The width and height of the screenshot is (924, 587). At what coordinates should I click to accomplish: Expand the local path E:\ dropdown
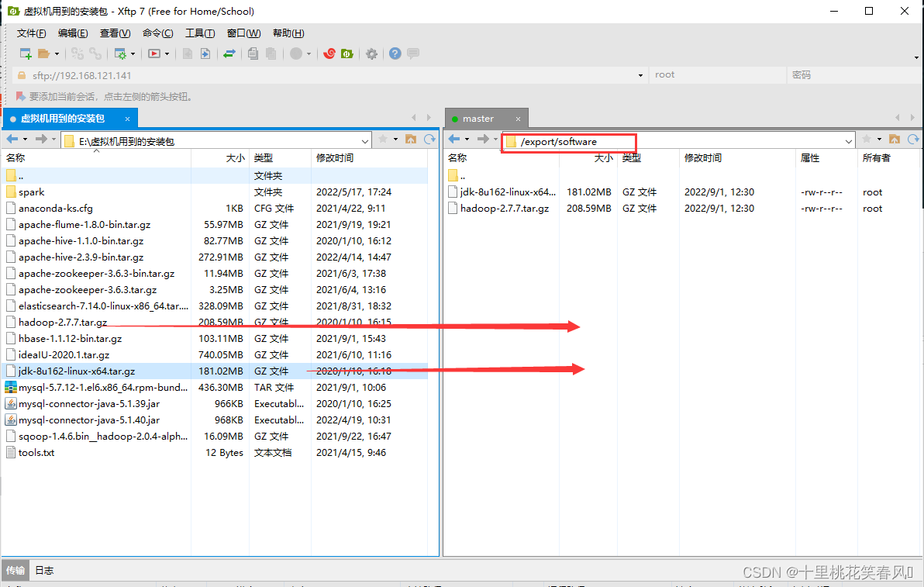[365, 141]
